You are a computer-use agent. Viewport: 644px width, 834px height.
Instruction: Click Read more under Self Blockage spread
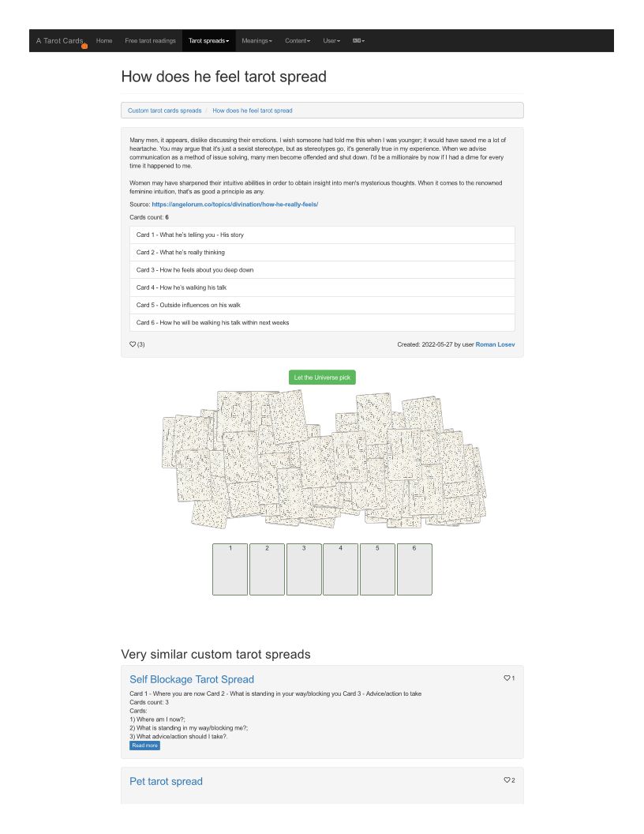pos(144,746)
